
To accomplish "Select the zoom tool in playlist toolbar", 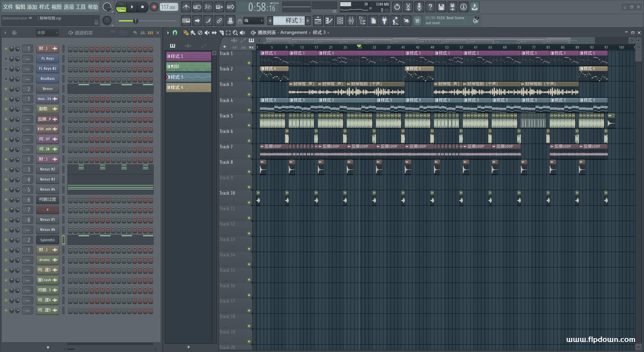I will tap(235, 33).
